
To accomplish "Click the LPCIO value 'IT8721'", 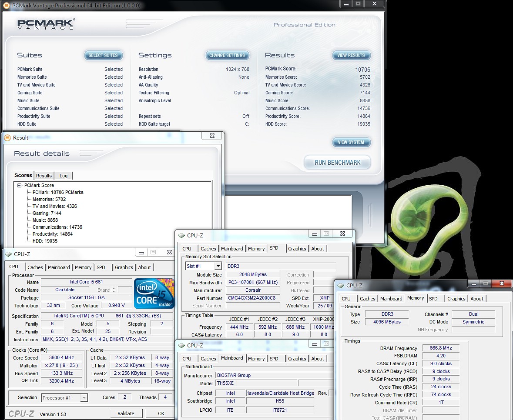I will [280, 410].
